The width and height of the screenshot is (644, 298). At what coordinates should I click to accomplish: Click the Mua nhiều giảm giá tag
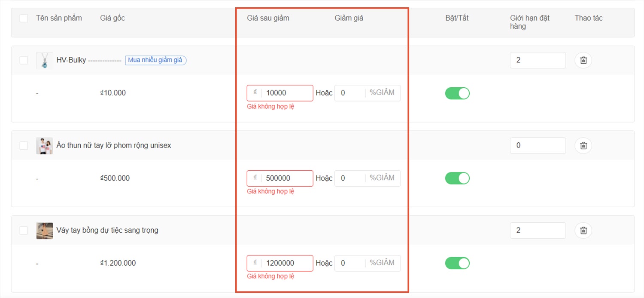tap(155, 60)
